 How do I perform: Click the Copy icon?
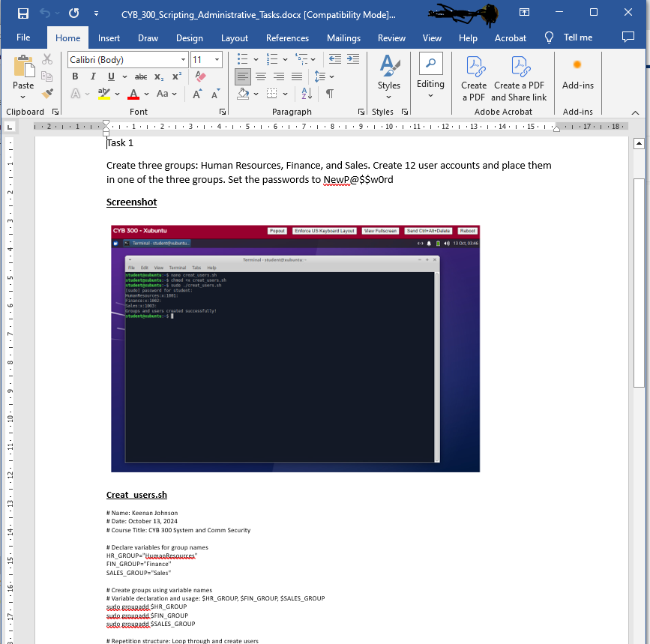click(x=46, y=76)
